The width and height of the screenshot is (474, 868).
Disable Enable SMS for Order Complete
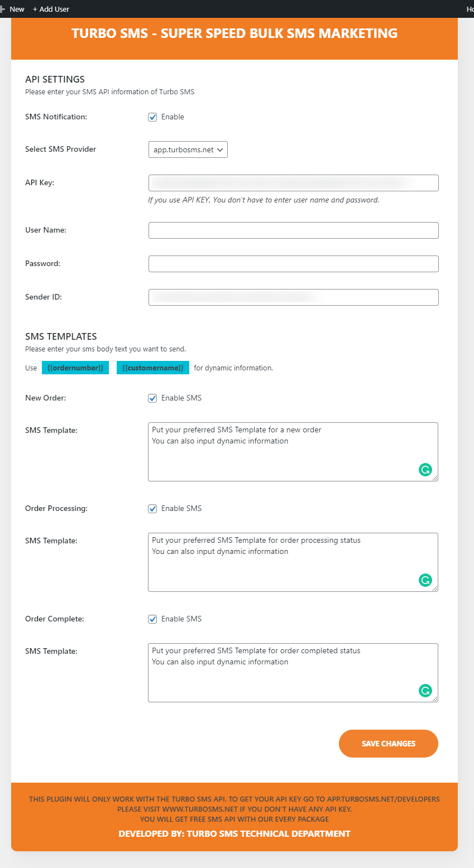click(152, 619)
